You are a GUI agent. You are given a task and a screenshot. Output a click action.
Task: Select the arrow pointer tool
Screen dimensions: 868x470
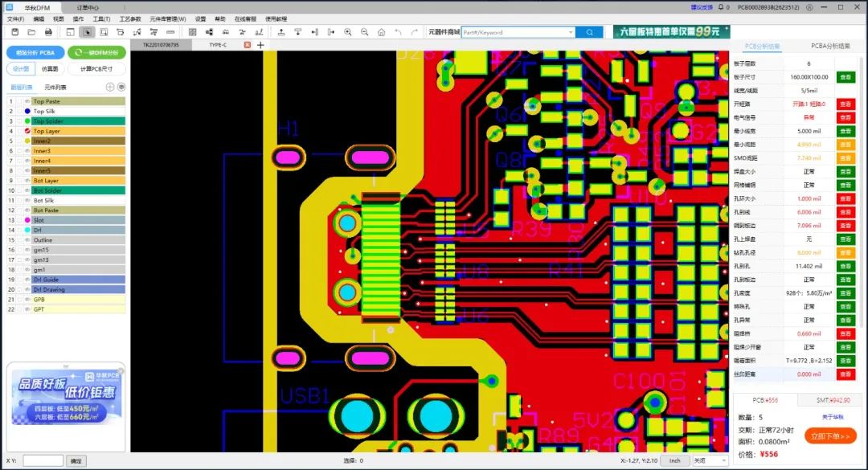87,32
